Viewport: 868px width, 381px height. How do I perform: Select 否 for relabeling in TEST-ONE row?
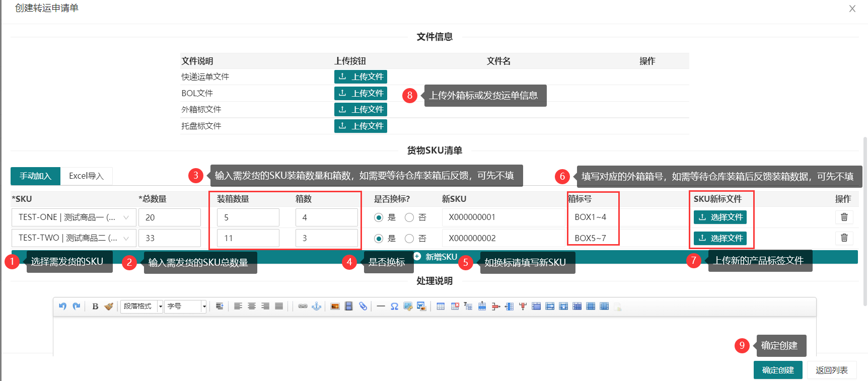(409, 217)
